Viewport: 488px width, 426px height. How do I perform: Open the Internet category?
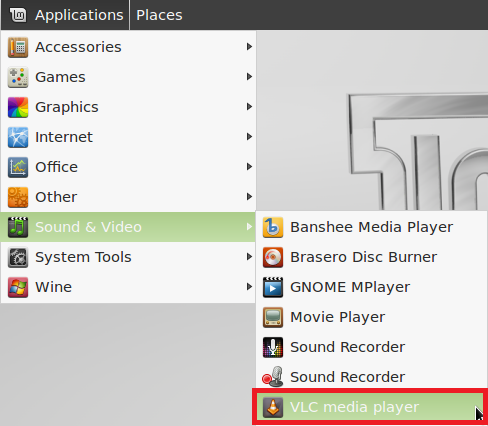click(128, 137)
